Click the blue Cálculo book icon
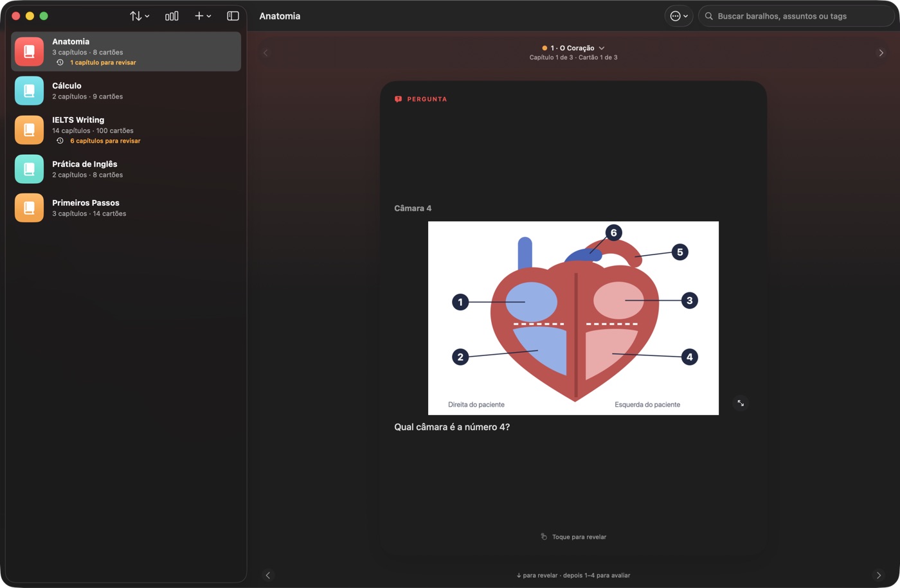This screenshot has width=900, height=588. click(x=29, y=91)
